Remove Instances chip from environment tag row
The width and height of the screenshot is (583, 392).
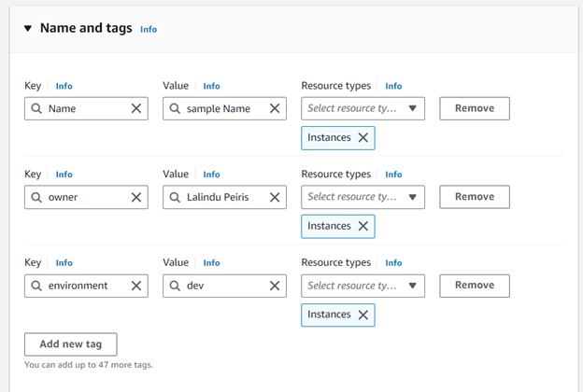(x=363, y=315)
